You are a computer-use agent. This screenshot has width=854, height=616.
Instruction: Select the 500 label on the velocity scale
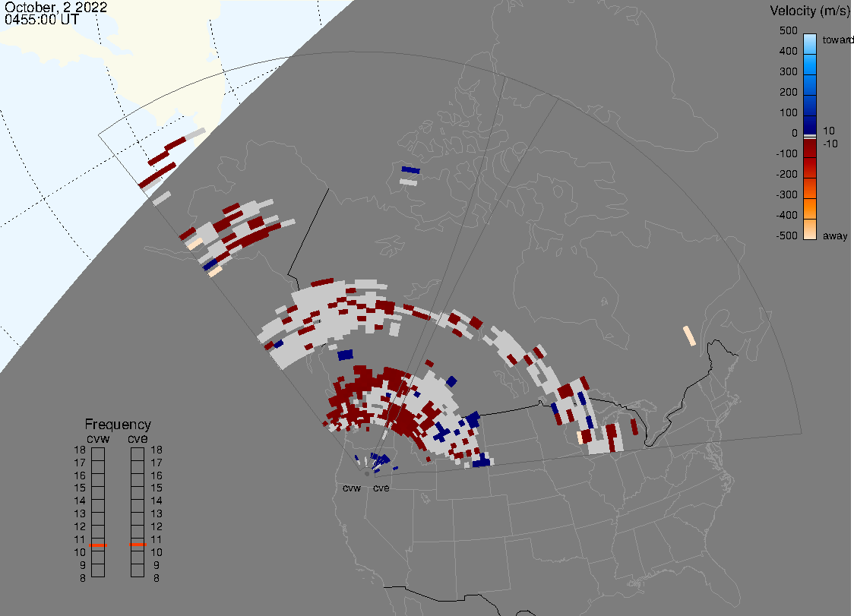pyautogui.click(x=788, y=31)
